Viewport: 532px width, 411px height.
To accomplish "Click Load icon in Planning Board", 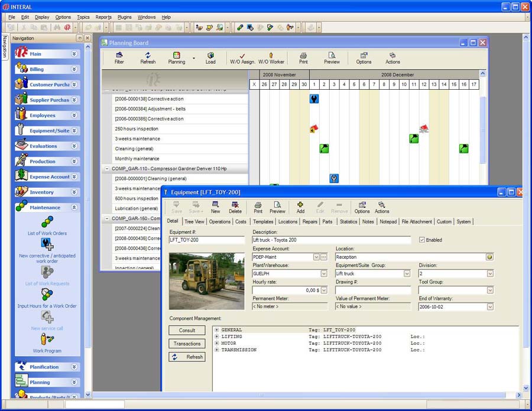I will (x=210, y=58).
